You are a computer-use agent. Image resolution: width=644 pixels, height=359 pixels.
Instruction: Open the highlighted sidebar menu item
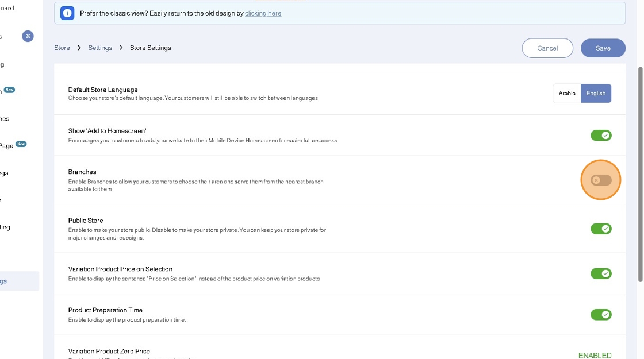(x=17, y=281)
